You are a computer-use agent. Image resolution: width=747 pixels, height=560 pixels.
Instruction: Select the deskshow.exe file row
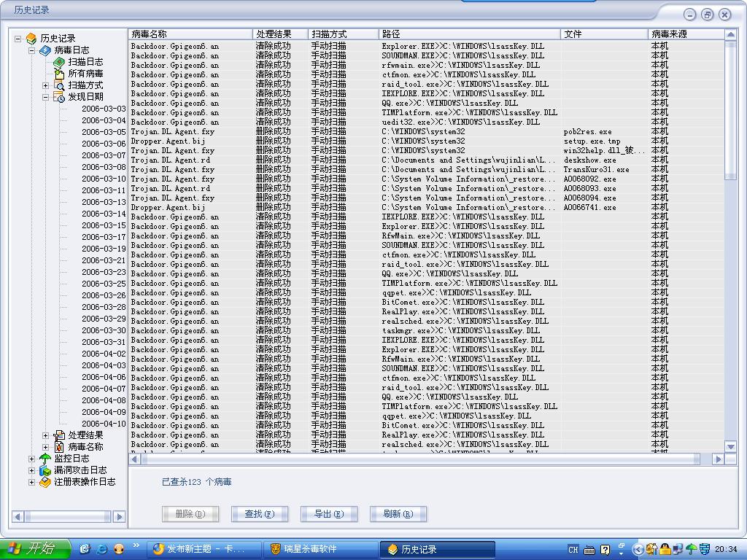[426, 160]
